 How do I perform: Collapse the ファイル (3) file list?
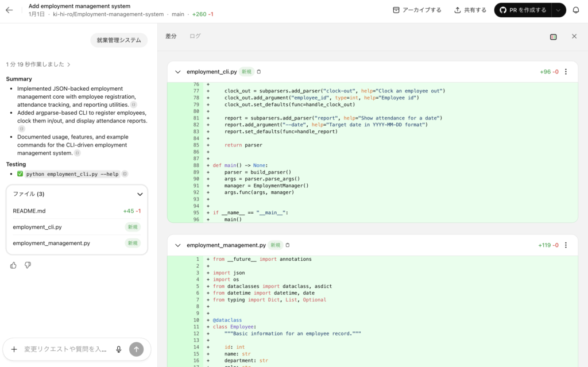pos(140,194)
